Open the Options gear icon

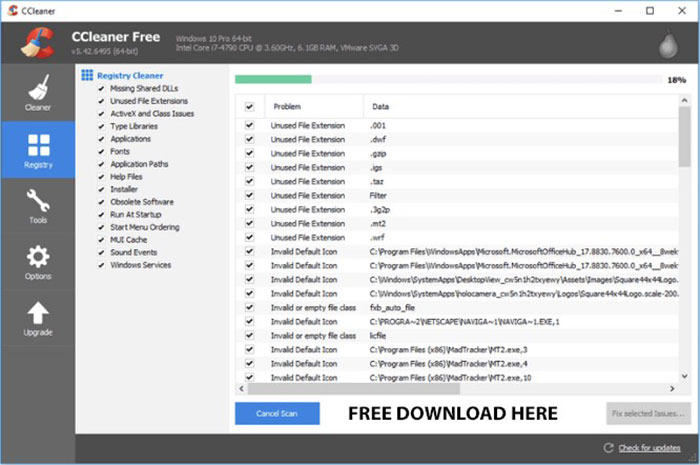coord(38,257)
